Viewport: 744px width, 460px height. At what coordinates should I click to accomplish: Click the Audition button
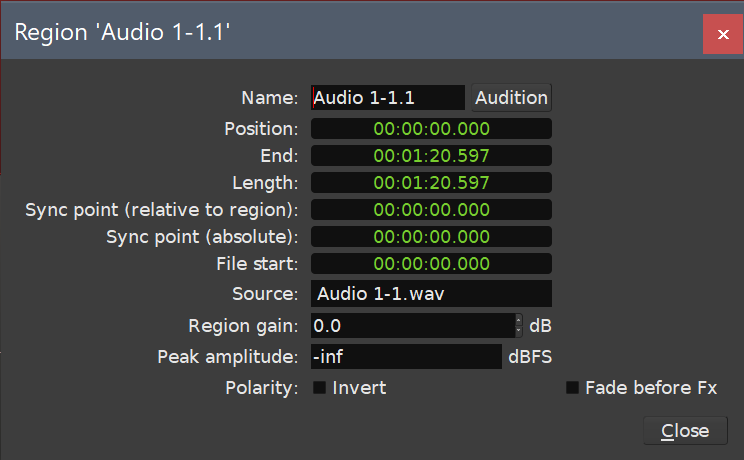pyautogui.click(x=511, y=97)
